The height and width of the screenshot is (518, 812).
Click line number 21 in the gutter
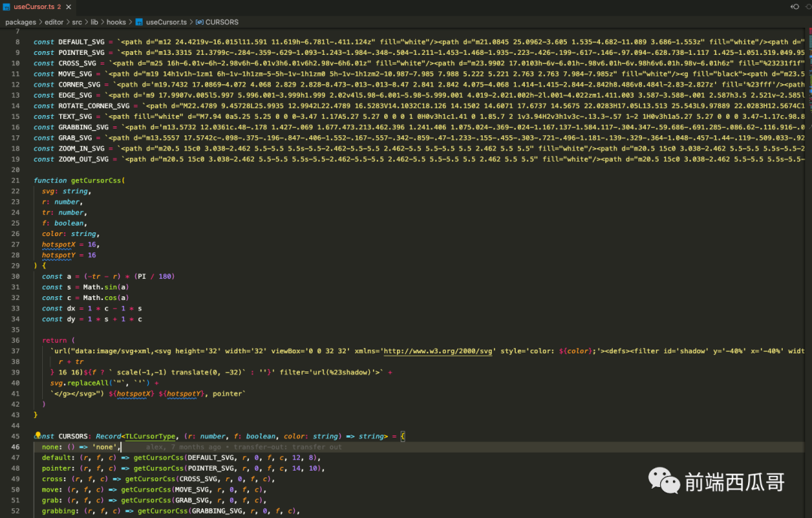point(16,180)
